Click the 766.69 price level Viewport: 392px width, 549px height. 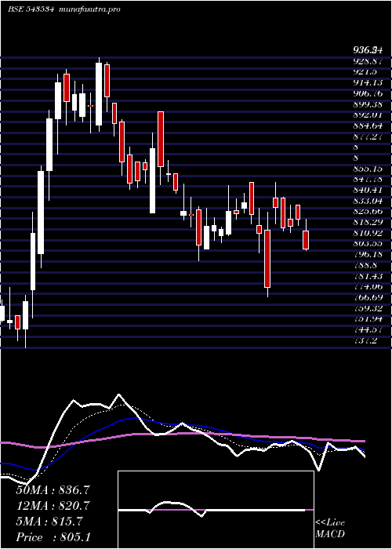(x=367, y=297)
